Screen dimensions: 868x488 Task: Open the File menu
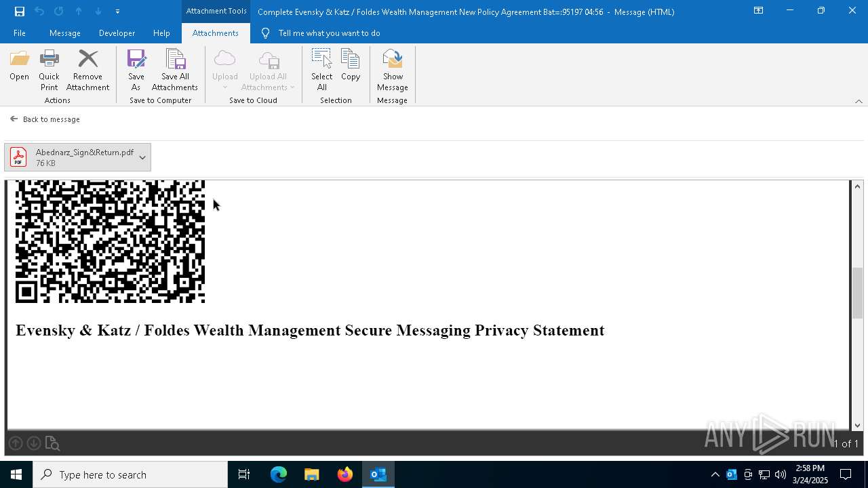pyautogui.click(x=20, y=33)
